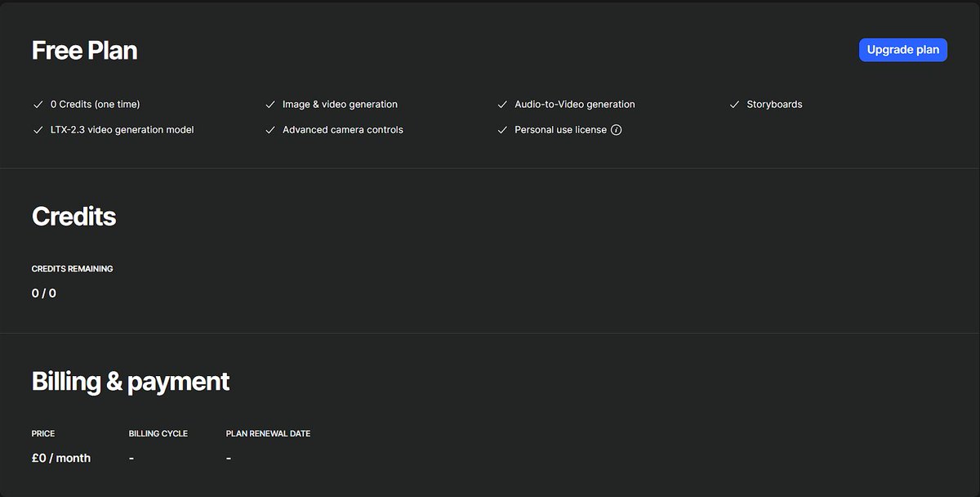This screenshot has height=497, width=980.
Task: Click checkmark icon beside 0 Credits
Action: click(38, 105)
